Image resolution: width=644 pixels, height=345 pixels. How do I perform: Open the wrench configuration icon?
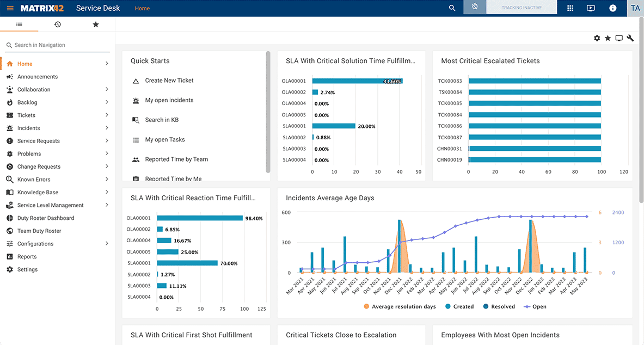point(630,38)
